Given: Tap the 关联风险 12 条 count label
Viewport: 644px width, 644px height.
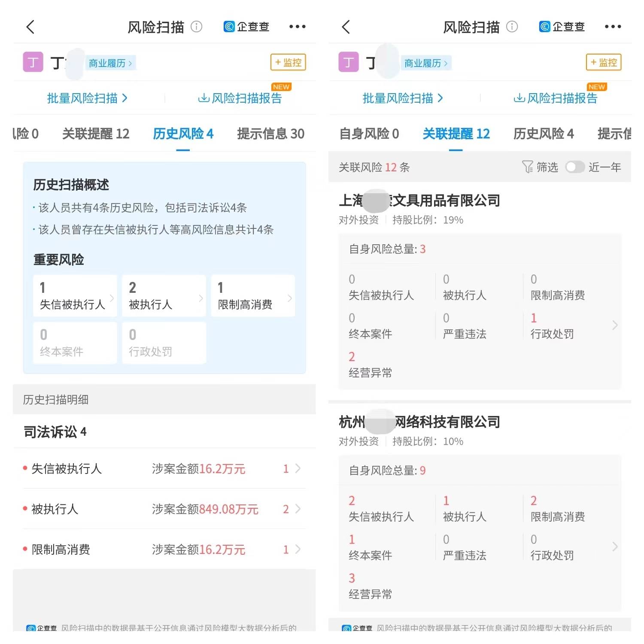Looking at the screenshot, I should tap(374, 167).
